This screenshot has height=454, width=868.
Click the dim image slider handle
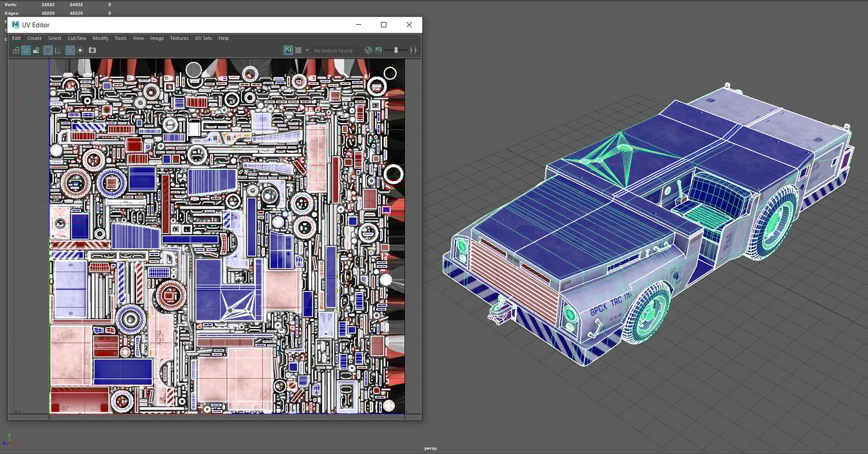(x=396, y=50)
